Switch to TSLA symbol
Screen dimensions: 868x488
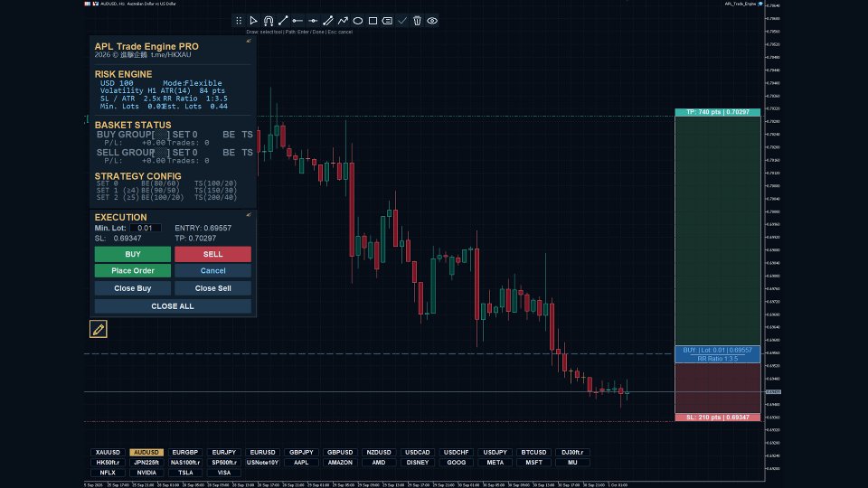click(x=185, y=473)
